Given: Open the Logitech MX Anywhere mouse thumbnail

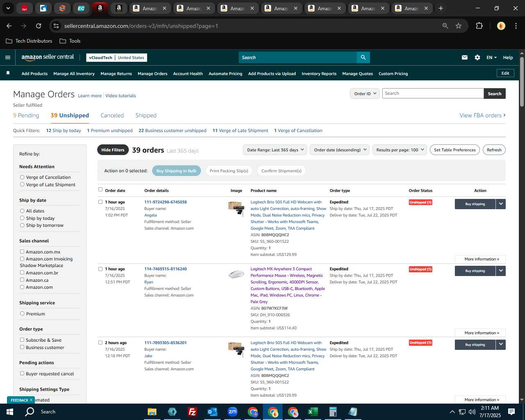Looking at the screenshot, I should pos(236,274).
